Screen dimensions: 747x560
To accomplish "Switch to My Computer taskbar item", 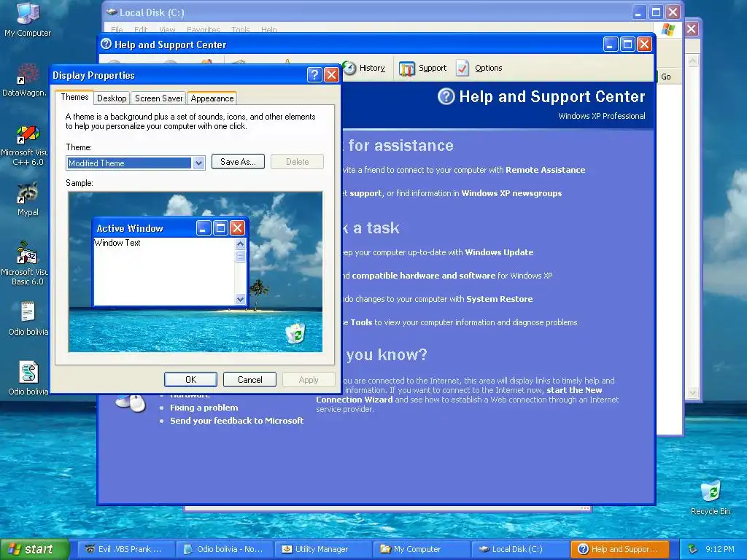I will [421, 549].
